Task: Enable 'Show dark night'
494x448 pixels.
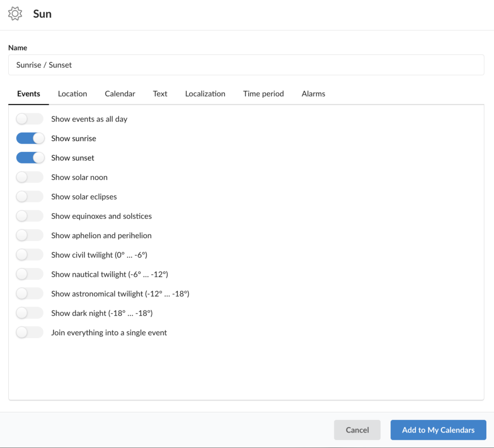Action: pos(29,312)
